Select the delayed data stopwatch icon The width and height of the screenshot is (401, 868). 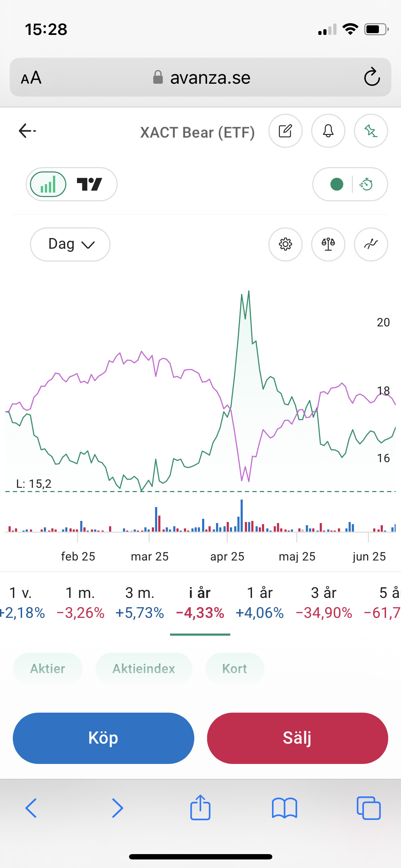pos(366,184)
